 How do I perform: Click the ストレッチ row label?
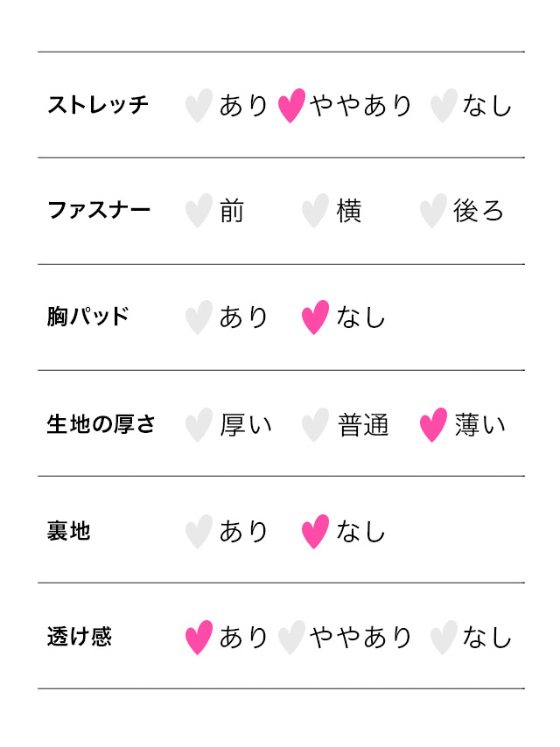pos(98,106)
